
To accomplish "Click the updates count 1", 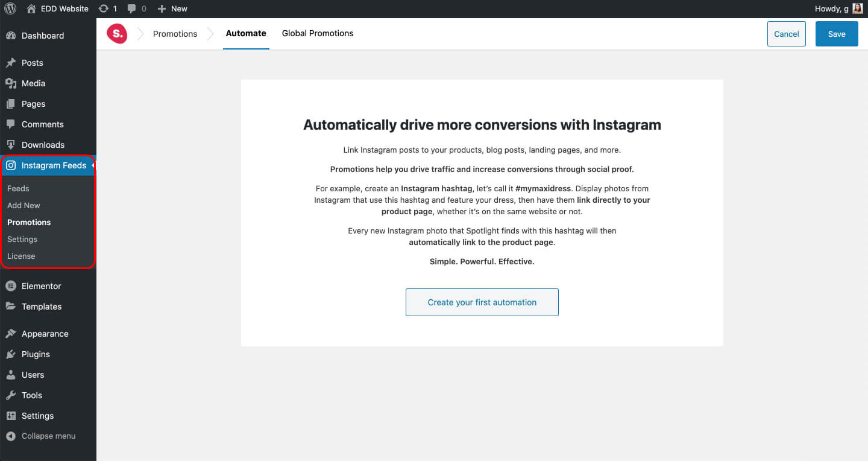I will (x=115, y=9).
